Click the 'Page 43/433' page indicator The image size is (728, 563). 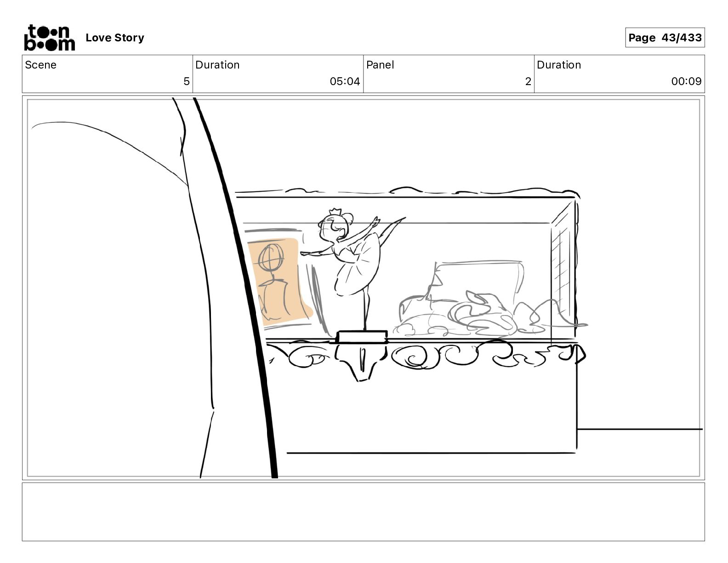coord(665,38)
